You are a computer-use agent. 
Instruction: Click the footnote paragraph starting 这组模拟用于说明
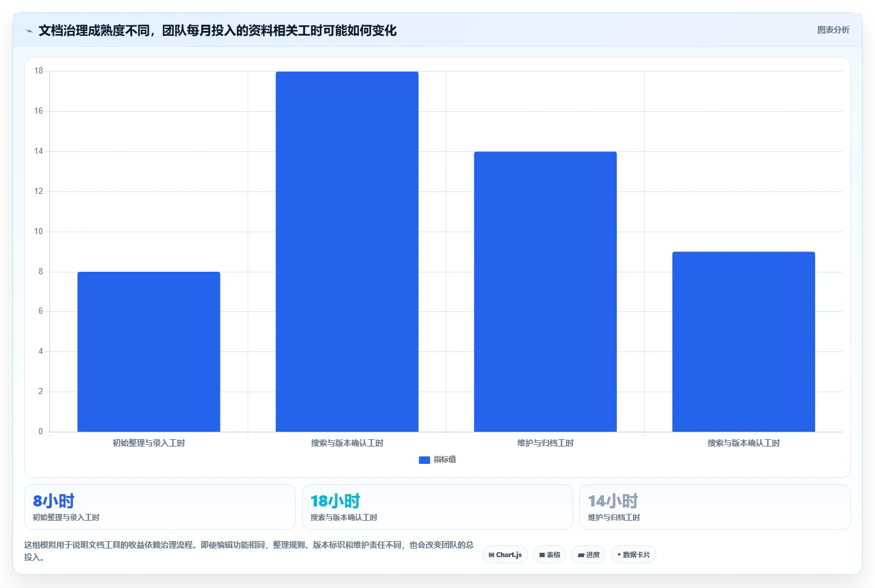249,551
